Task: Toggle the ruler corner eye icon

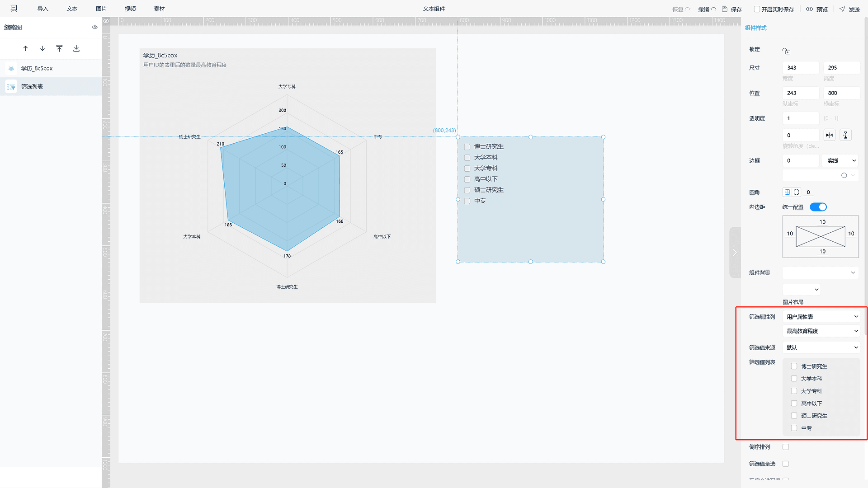Action: (x=106, y=21)
